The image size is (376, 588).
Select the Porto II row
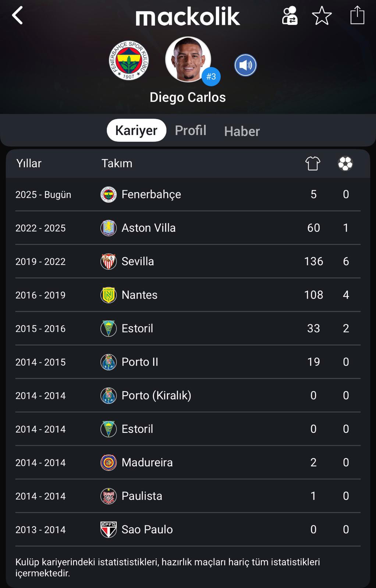[x=188, y=362]
